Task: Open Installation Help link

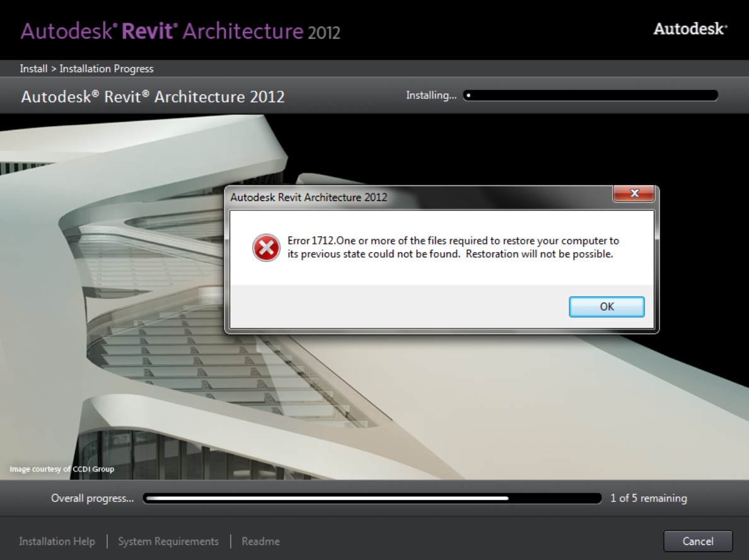Action: point(57,541)
